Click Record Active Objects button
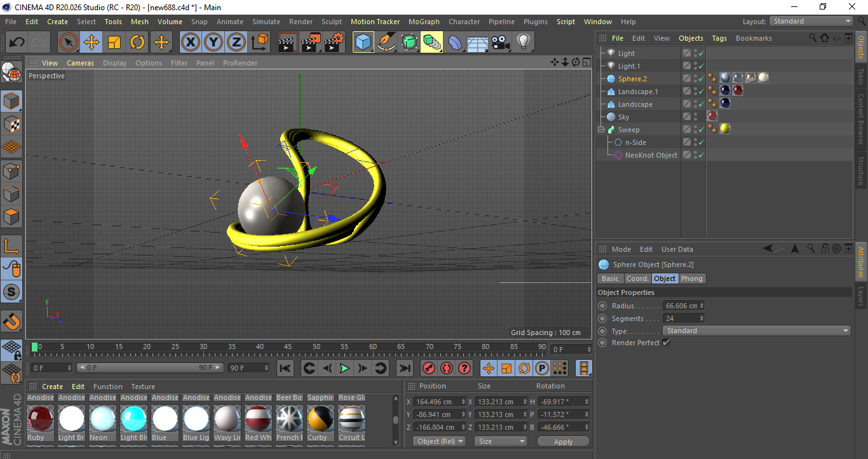Screen dimensions: 868x459 (x=429, y=368)
